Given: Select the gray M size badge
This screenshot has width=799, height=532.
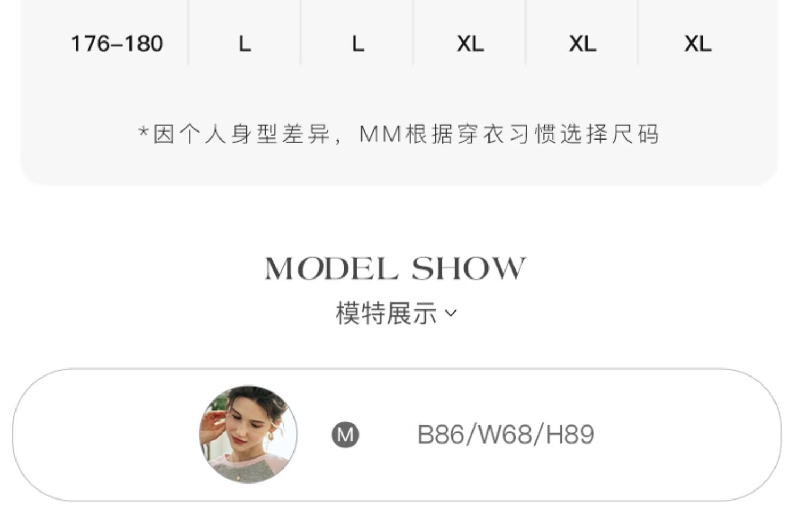Looking at the screenshot, I should tap(345, 435).
